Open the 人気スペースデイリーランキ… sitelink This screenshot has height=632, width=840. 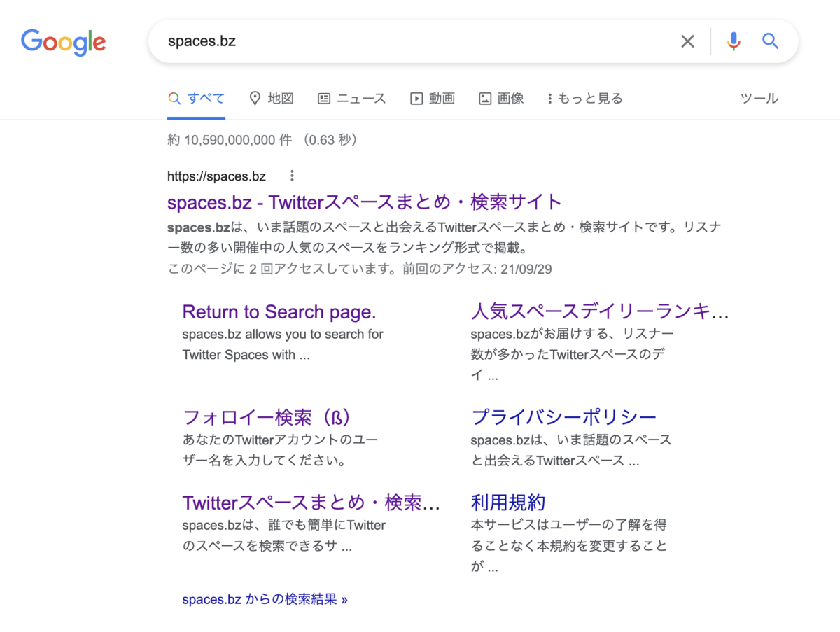[x=600, y=312]
